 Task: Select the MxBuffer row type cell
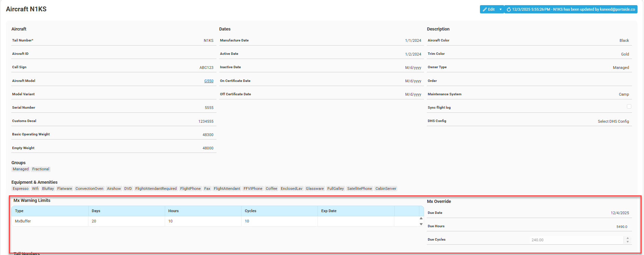23,221
